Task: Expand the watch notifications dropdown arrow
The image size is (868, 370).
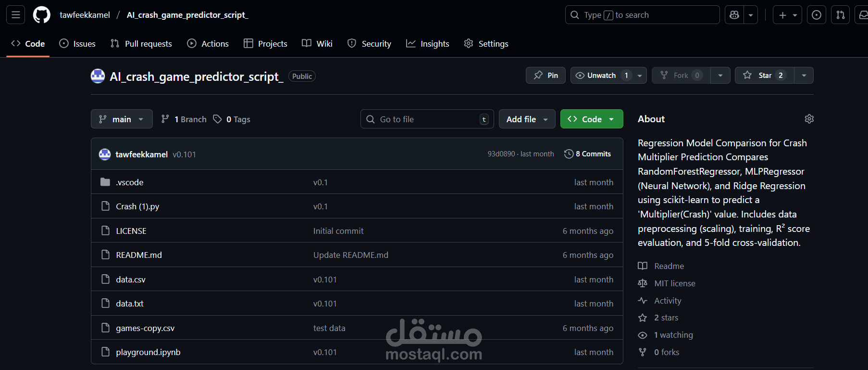Action: (x=640, y=76)
